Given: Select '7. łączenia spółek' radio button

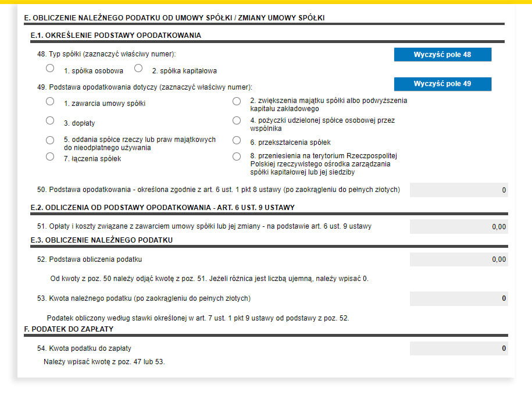Looking at the screenshot, I should (50, 156).
